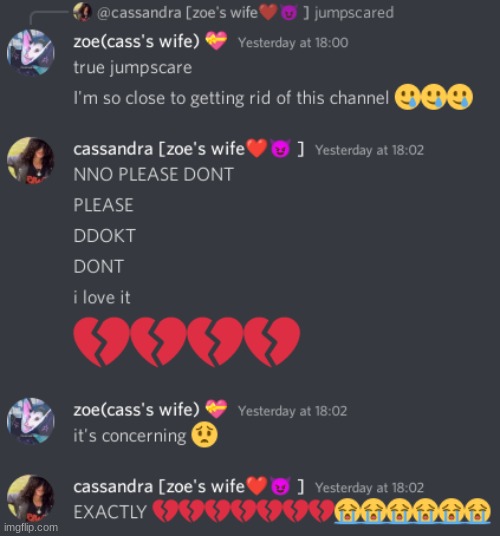This screenshot has height=536, width=500.
Task: Click the heart-with-ribbon emoji after zoe's name at 18:00
Action: 216,41
